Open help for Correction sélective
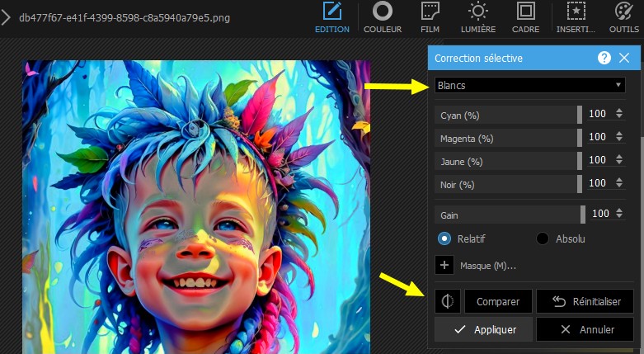The image size is (644, 354). tap(604, 58)
